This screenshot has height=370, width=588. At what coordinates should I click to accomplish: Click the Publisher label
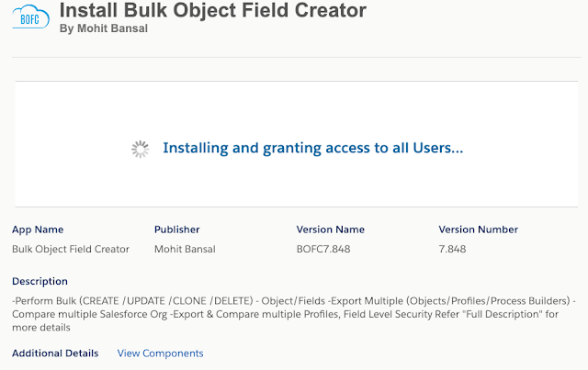coord(177,230)
